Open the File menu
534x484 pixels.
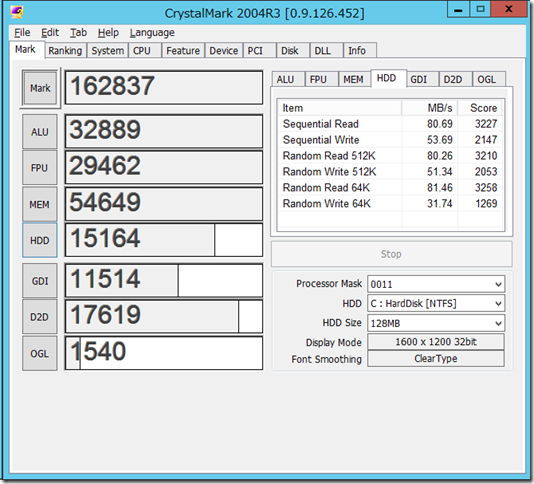22,32
